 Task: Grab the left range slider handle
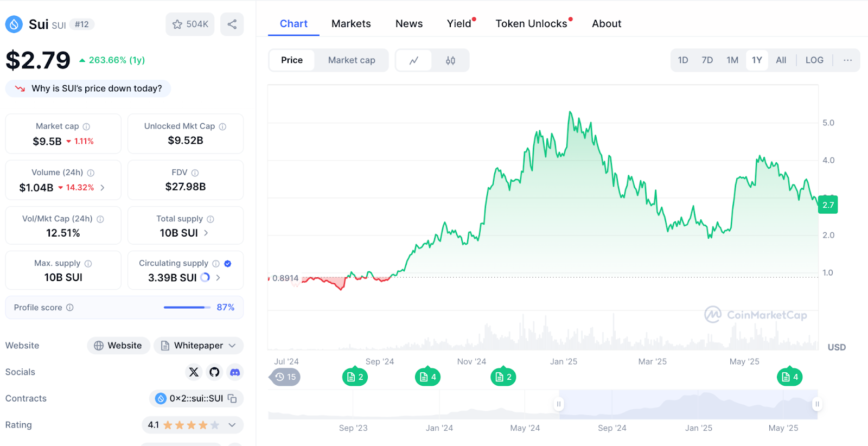click(x=559, y=404)
